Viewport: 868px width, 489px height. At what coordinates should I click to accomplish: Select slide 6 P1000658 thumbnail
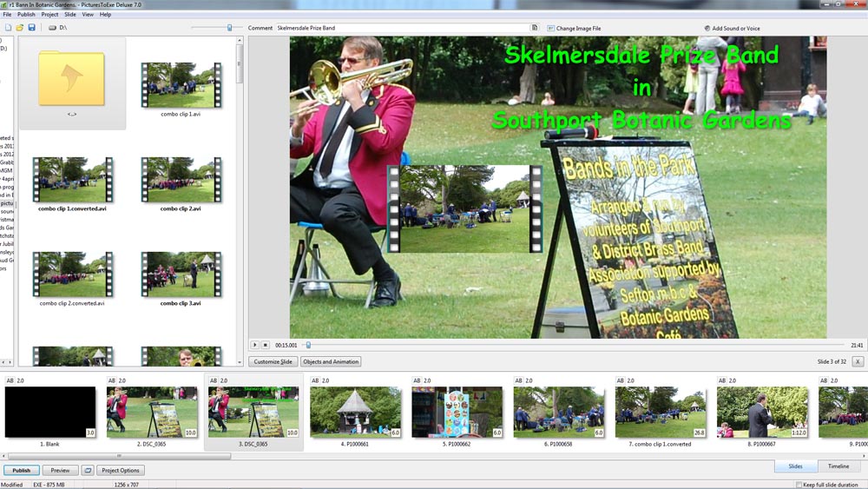(559, 412)
